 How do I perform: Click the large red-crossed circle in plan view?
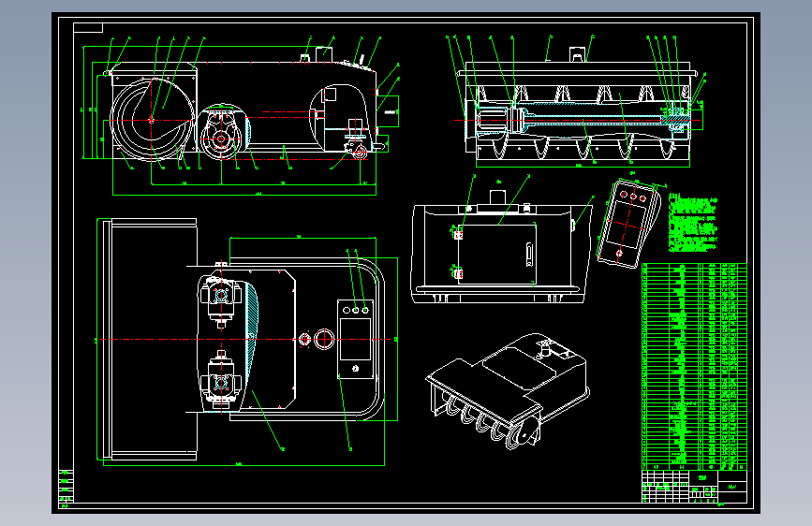point(324,340)
